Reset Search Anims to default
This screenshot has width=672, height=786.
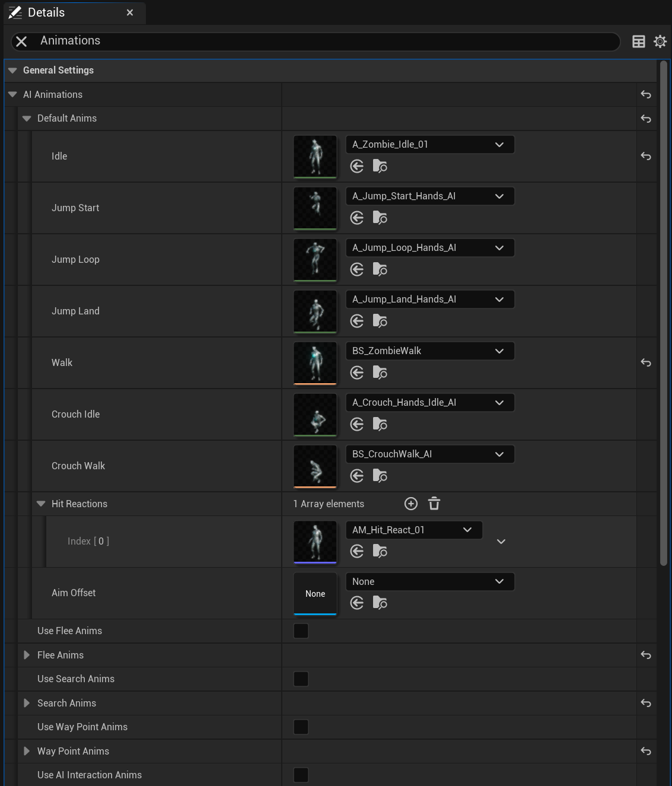(646, 704)
